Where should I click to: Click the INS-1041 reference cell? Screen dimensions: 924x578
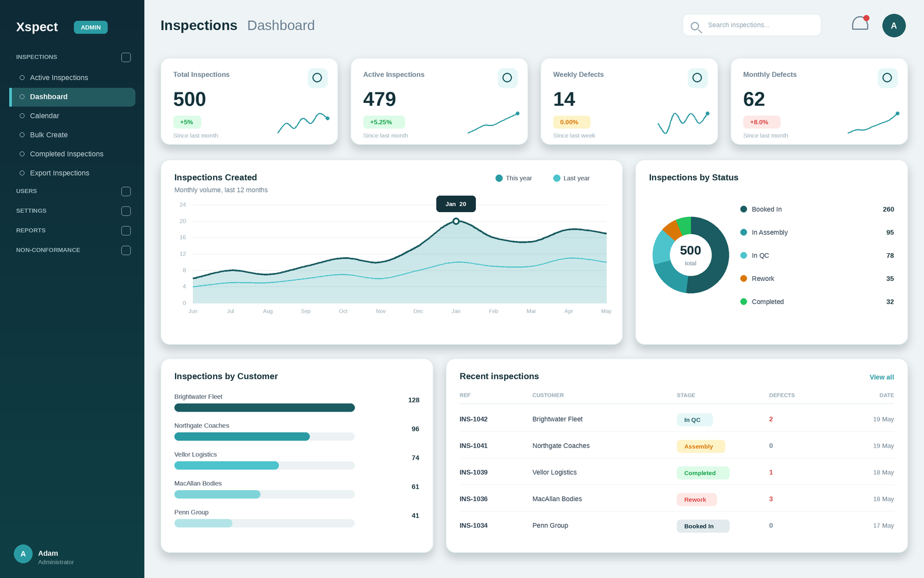[474, 446]
